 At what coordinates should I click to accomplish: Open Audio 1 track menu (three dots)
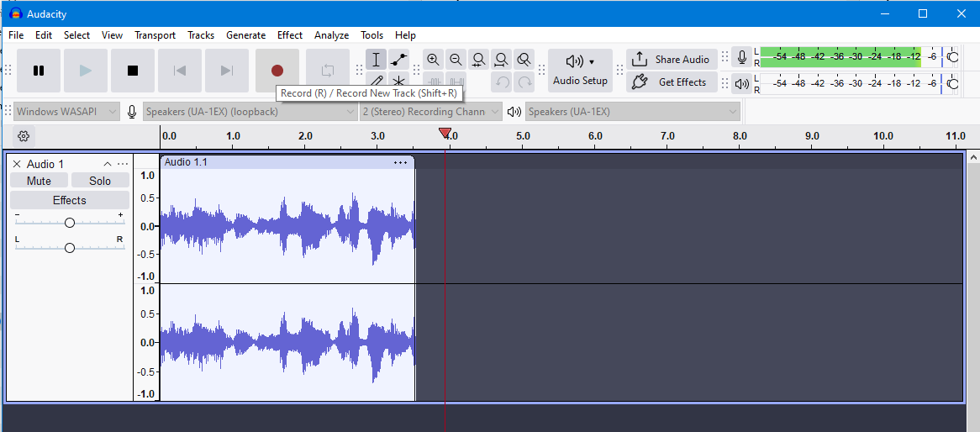[x=123, y=164]
